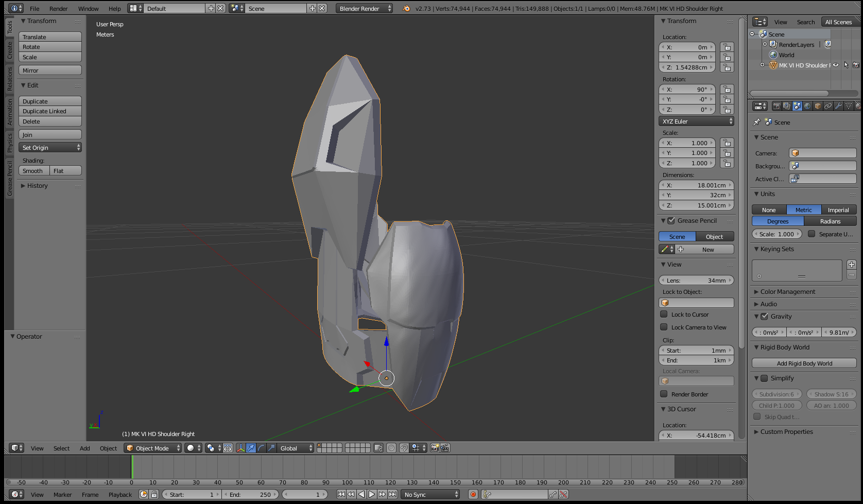Open the Window menu
This screenshot has width=863, height=504.
[x=89, y=9]
